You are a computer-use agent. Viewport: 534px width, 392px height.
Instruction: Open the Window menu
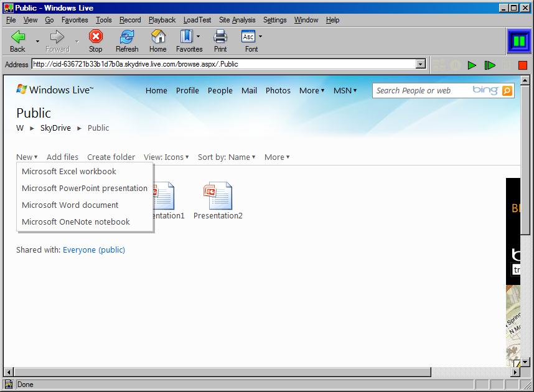(x=306, y=20)
